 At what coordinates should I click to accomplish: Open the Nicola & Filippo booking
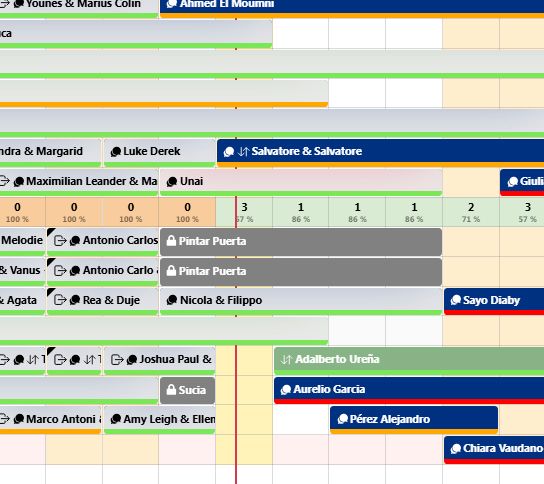pos(301,301)
